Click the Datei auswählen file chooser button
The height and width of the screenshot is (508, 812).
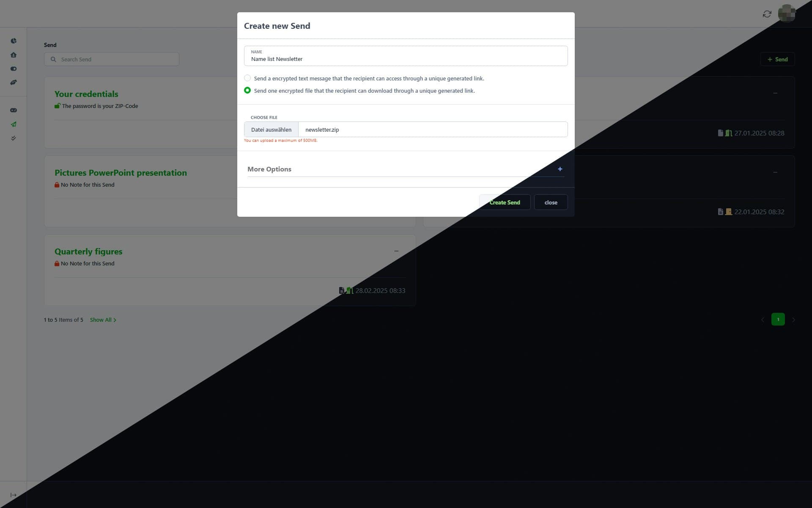tap(271, 129)
